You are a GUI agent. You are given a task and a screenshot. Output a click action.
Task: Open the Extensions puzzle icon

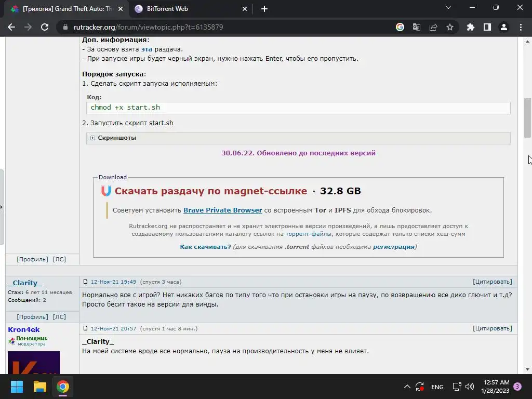tap(471, 27)
